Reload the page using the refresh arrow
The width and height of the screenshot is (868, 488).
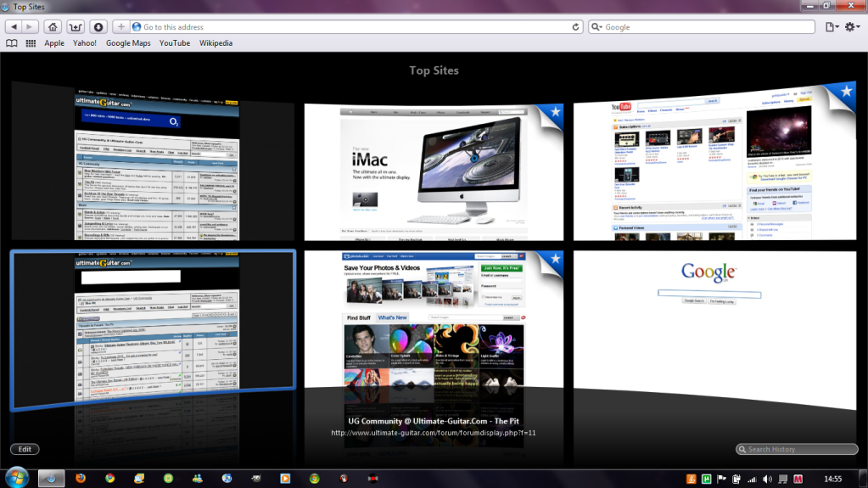tap(575, 26)
